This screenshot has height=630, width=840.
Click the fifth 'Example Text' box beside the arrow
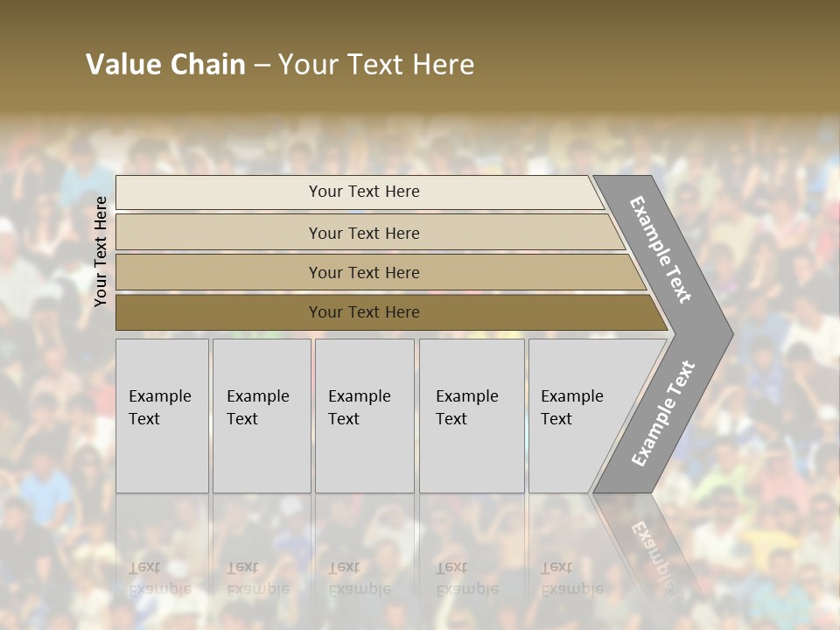point(577,415)
